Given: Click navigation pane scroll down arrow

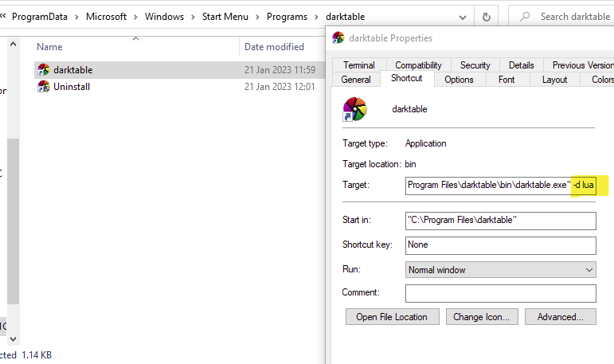Looking at the screenshot, I should coord(13,339).
